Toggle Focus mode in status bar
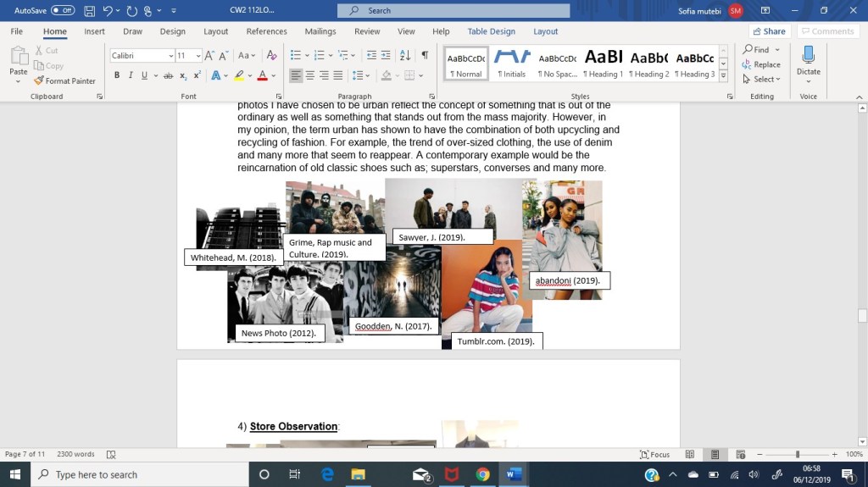Image resolution: width=868 pixels, height=487 pixels. pyautogui.click(x=654, y=454)
